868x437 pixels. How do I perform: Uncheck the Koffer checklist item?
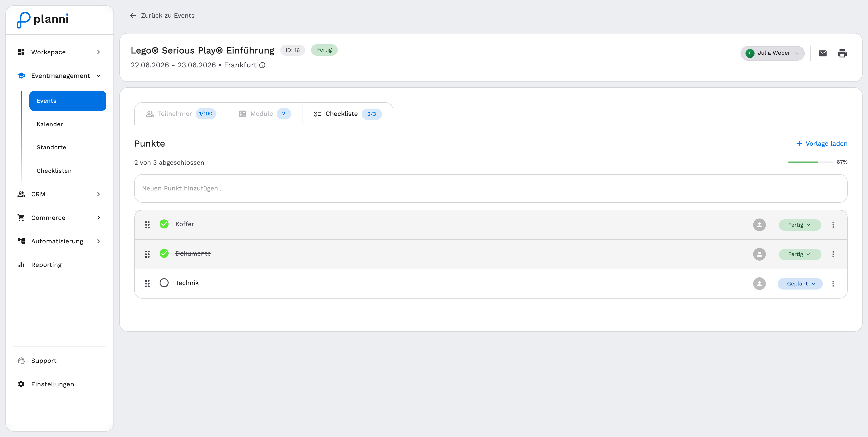click(164, 224)
